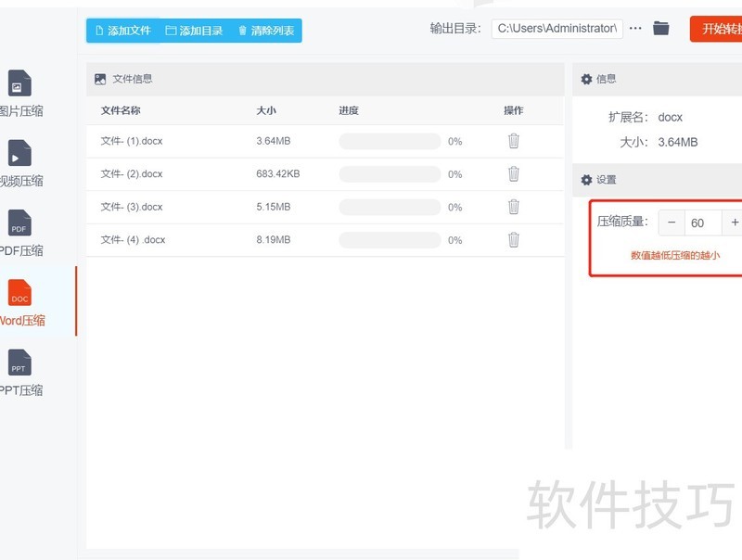Select the 图片压缩 image compression icon
The height and width of the screenshot is (560, 742).
(x=20, y=84)
